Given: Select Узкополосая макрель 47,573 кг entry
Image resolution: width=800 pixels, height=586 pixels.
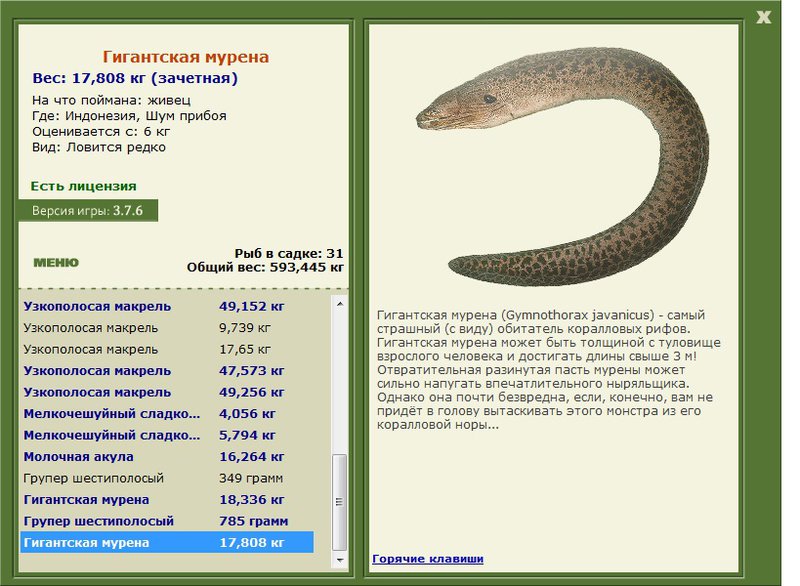Looking at the screenshot, I should point(167,371).
